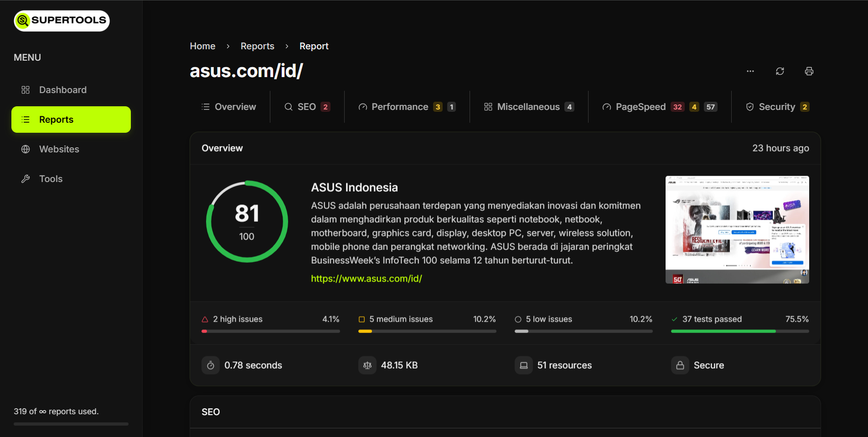Click the Websites globe icon

tap(26, 149)
